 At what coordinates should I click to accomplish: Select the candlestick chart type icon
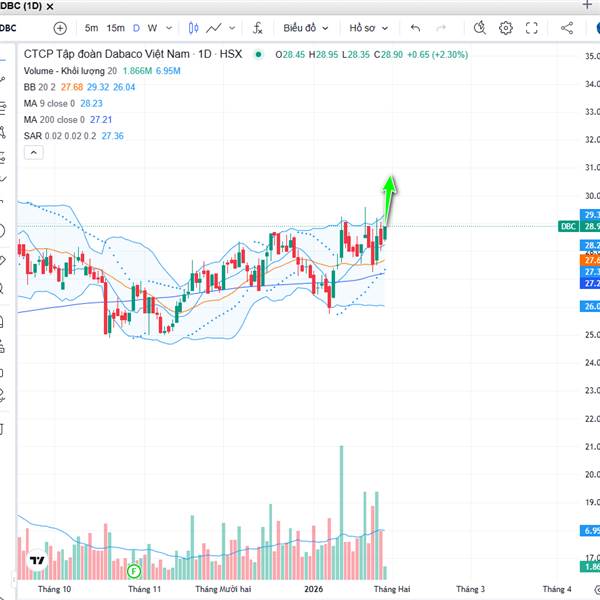click(194, 28)
